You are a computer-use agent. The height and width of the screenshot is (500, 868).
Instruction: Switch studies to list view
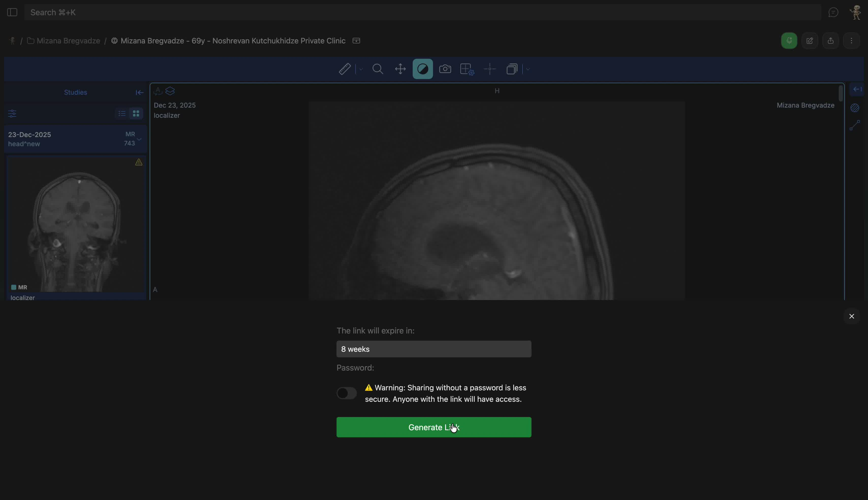click(x=122, y=113)
